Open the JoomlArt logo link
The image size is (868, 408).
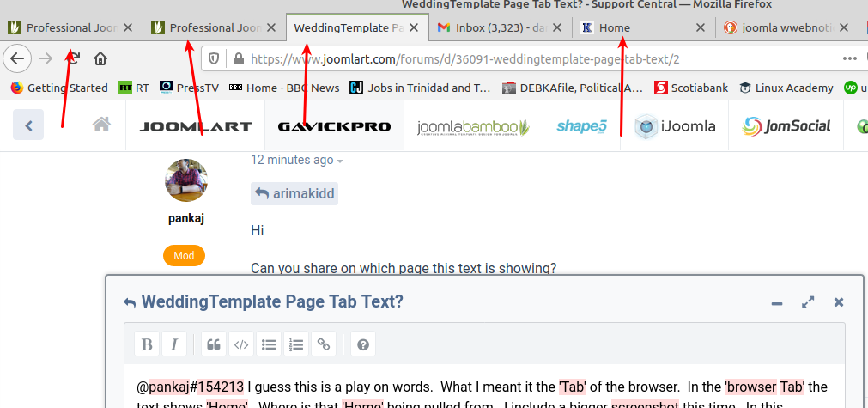(195, 126)
